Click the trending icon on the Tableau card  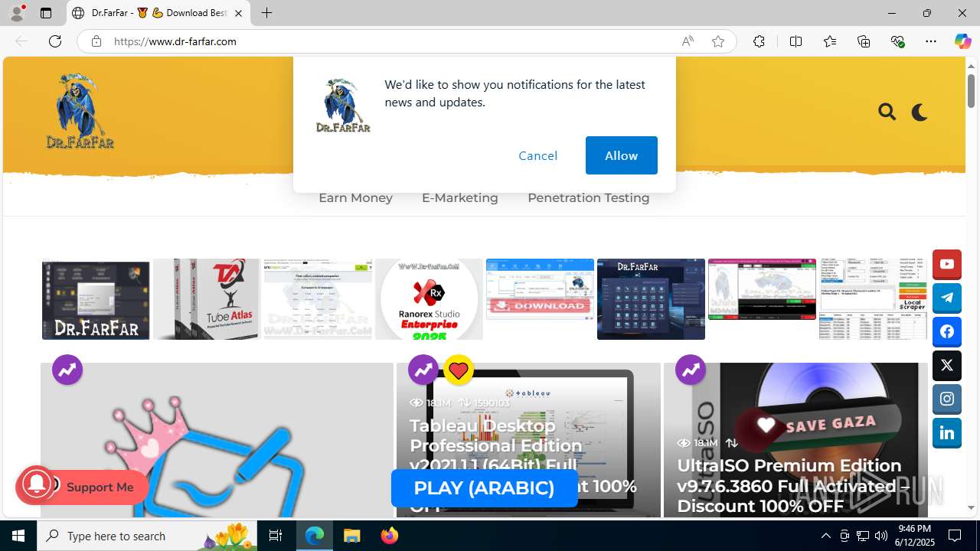(x=423, y=370)
